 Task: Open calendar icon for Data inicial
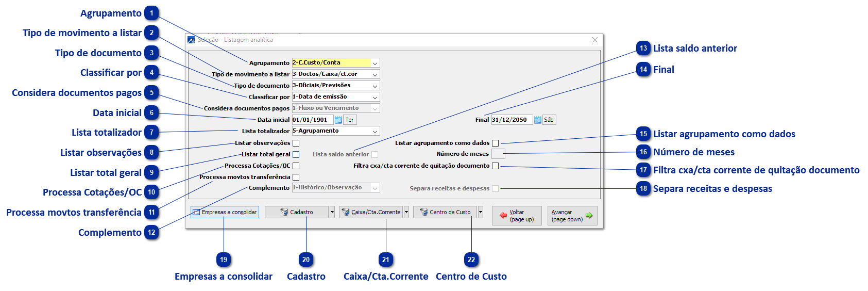tap(338, 120)
